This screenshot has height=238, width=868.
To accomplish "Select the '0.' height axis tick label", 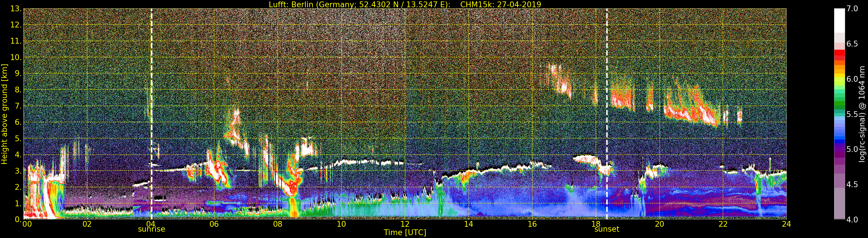I will coord(18,220).
